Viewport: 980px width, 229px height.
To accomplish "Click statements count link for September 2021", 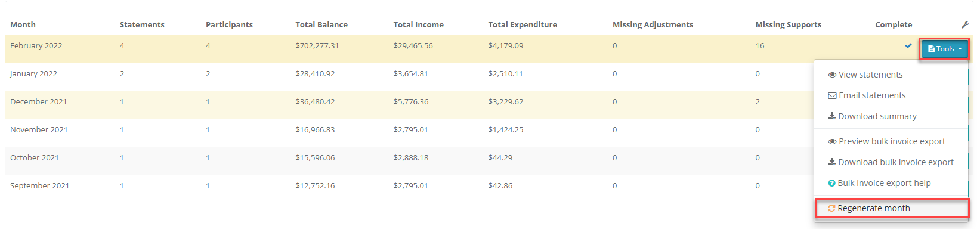I will point(122,185).
